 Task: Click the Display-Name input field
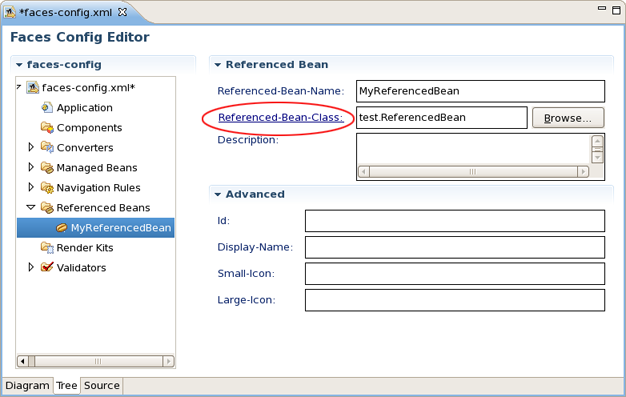click(455, 247)
